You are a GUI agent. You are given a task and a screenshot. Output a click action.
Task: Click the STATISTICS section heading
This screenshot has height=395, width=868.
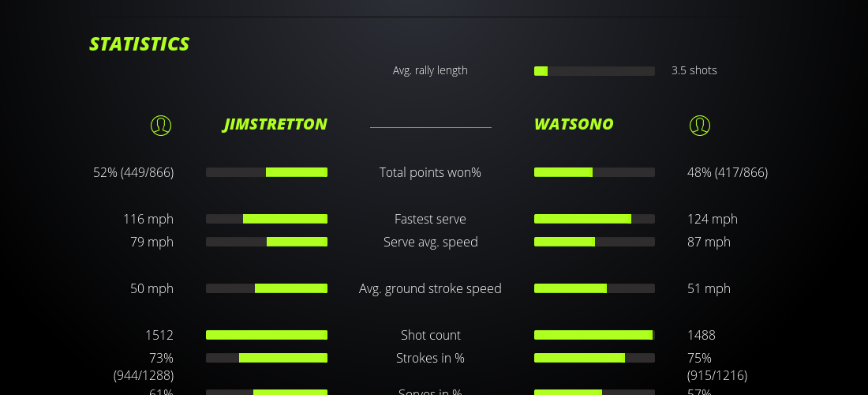139,44
